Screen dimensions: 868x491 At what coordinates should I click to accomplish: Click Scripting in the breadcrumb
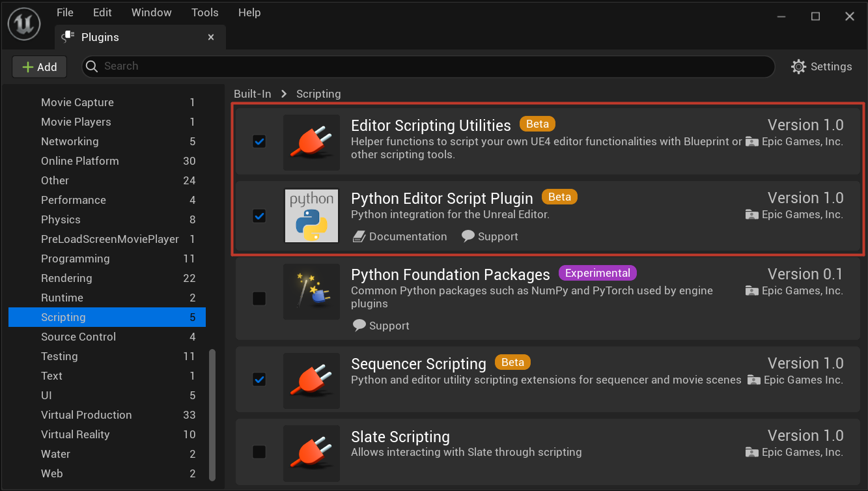click(318, 94)
